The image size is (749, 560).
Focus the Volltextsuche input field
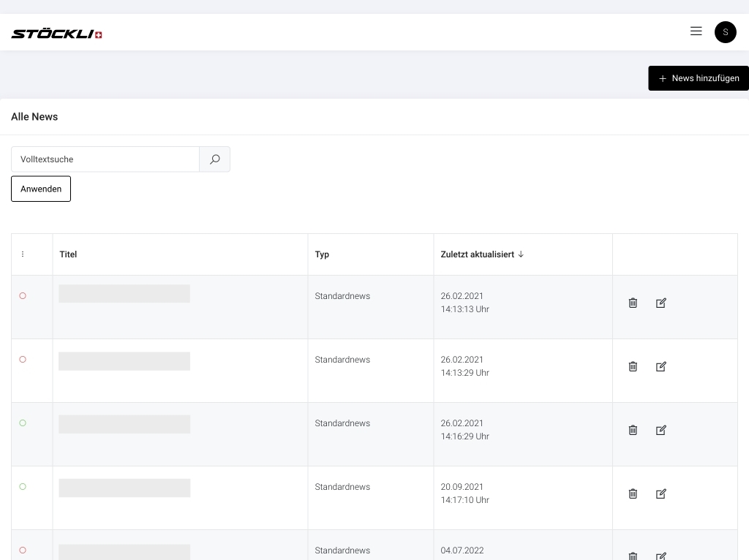(105, 159)
